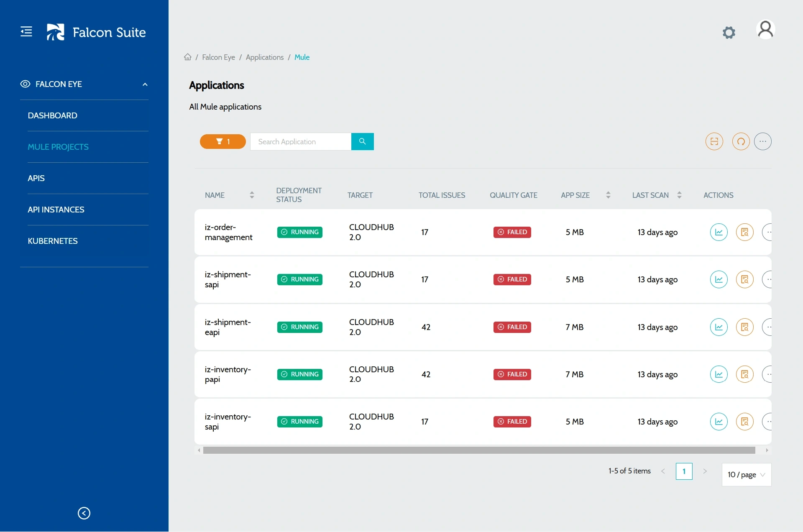Open the KUBERNETES section
This screenshot has width=803, height=532.
coord(53,240)
